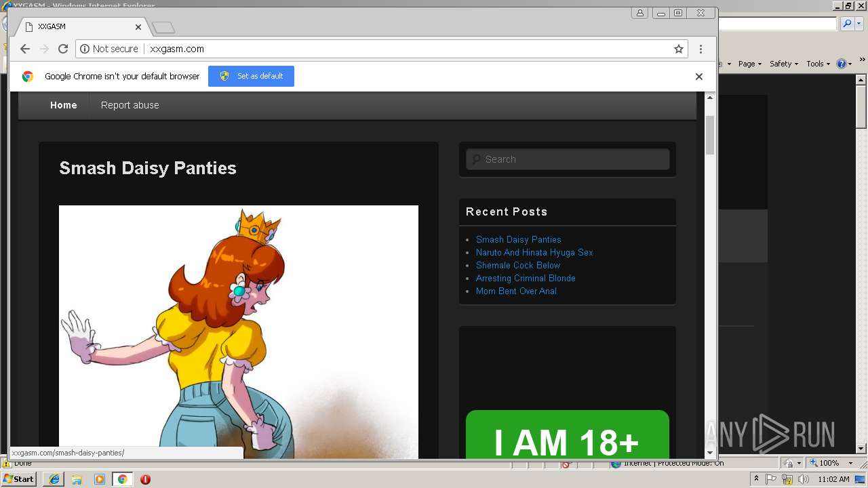Click the Internet Explorer search magnifier icon
Viewport: 868px width, 488px height.
848,24
